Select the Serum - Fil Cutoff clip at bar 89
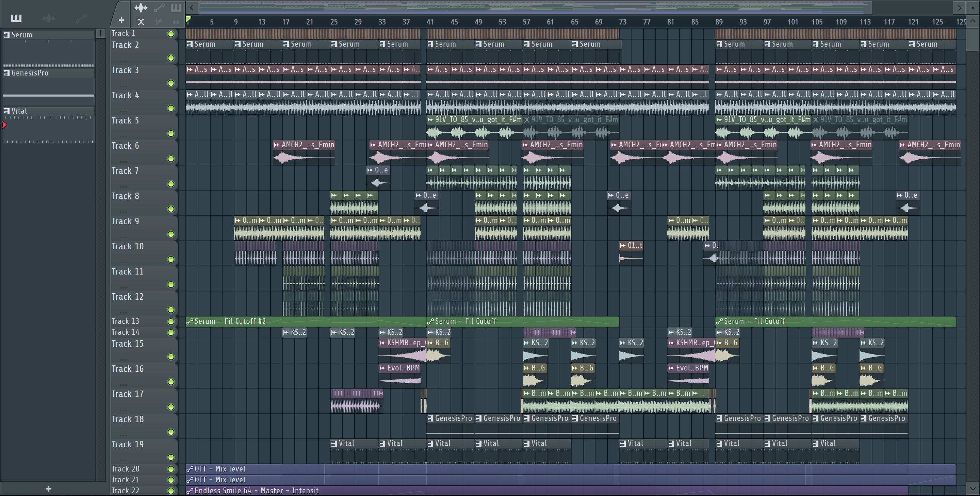The height and width of the screenshot is (496, 980). pyautogui.click(x=835, y=321)
